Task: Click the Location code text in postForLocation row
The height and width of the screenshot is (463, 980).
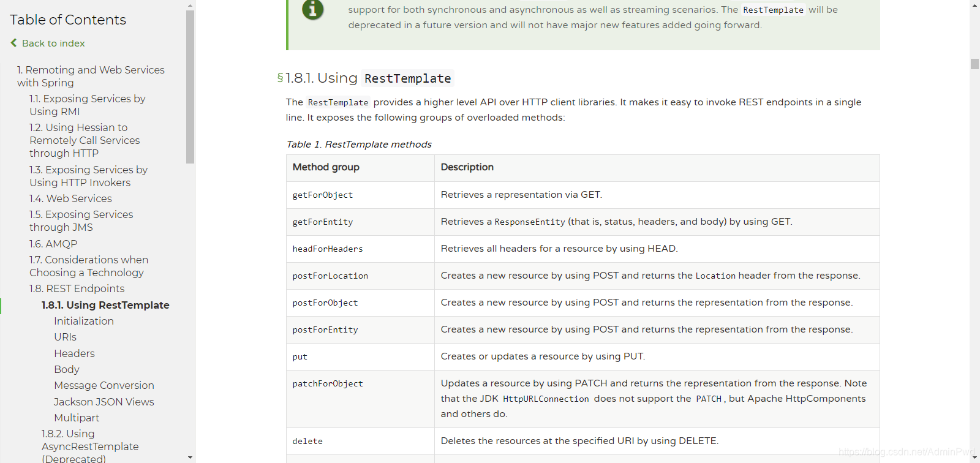Action: point(715,276)
